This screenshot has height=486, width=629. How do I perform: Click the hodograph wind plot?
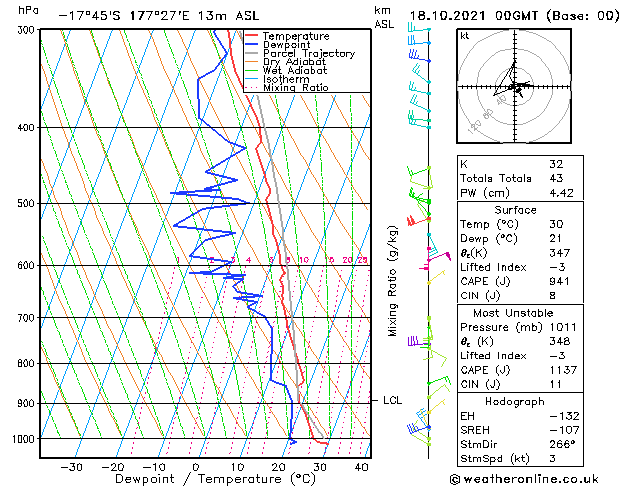[x=514, y=86]
